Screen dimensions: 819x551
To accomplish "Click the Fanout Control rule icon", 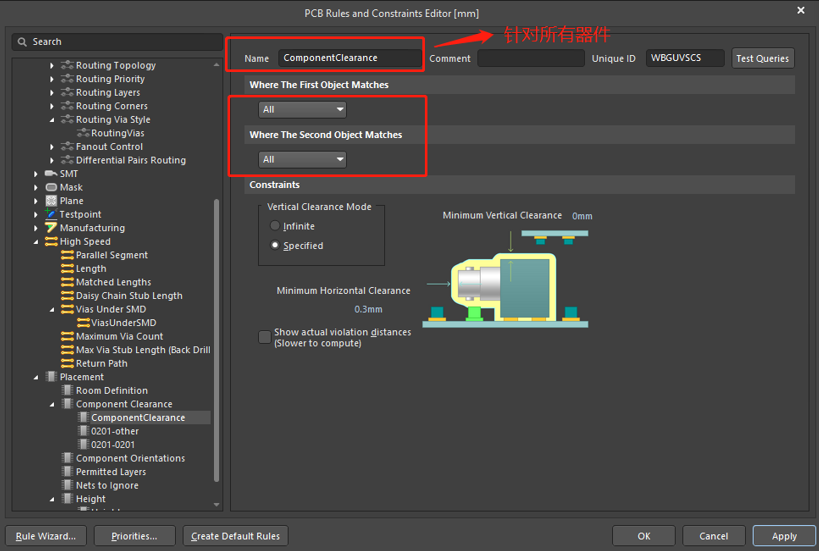I will pyautogui.click(x=67, y=147).
